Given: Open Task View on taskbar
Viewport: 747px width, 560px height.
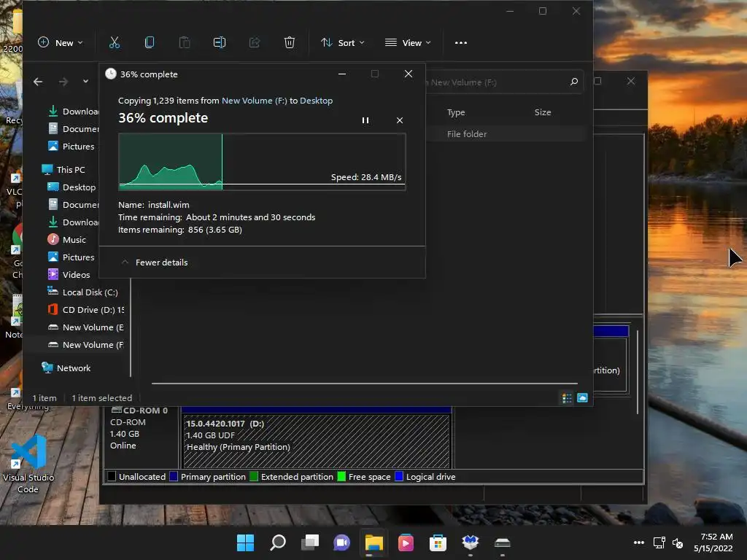Looking at the screenshot, I should (x=309, y=542).
